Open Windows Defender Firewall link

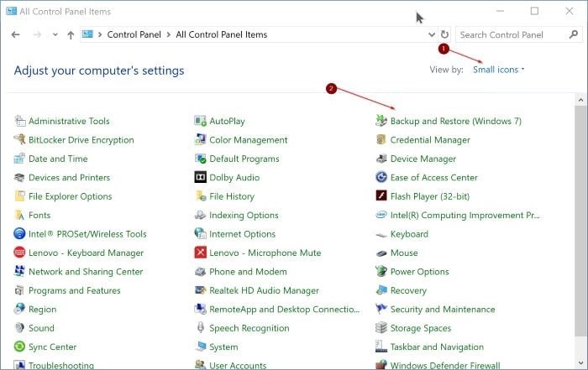(445, 365)
